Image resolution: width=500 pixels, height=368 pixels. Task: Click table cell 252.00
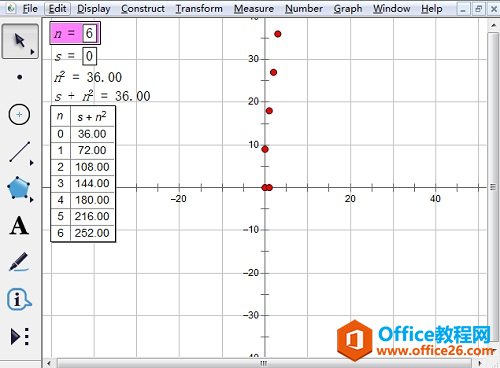pyautogui.click(x=92, y=233)
